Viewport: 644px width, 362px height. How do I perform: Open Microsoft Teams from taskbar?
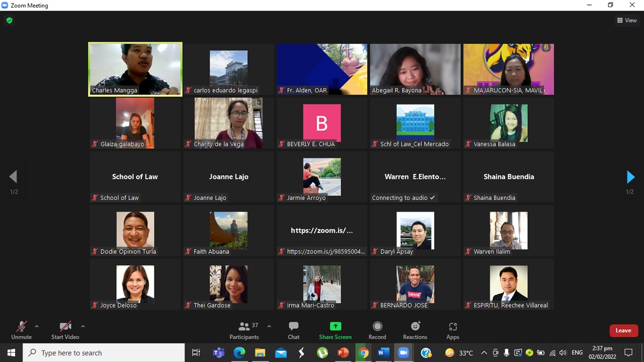218,353
